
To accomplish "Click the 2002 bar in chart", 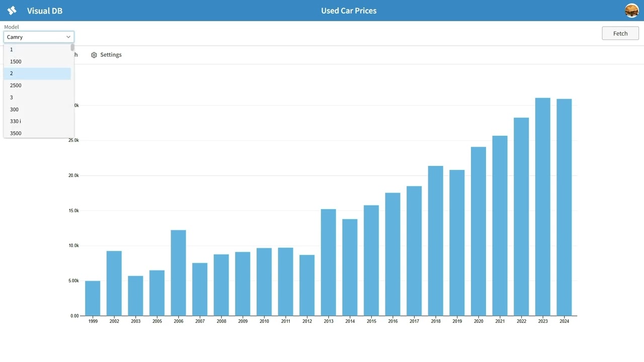I will (114, 283).
